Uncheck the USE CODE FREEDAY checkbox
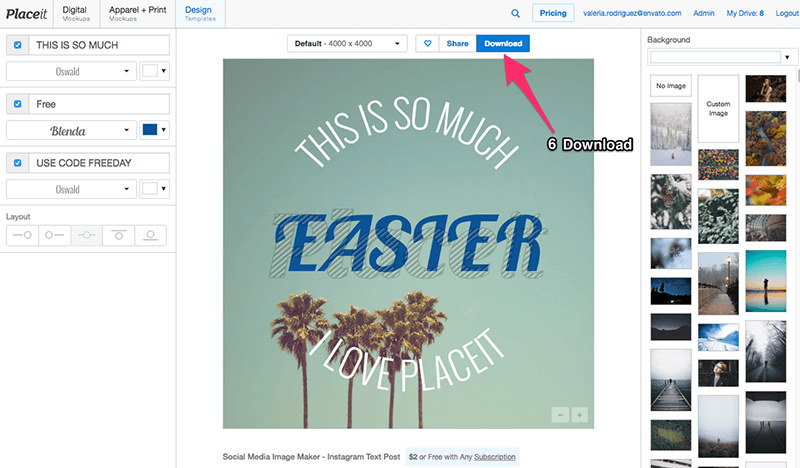Viewport: 800px width, 468px height. tap(18, 163)
